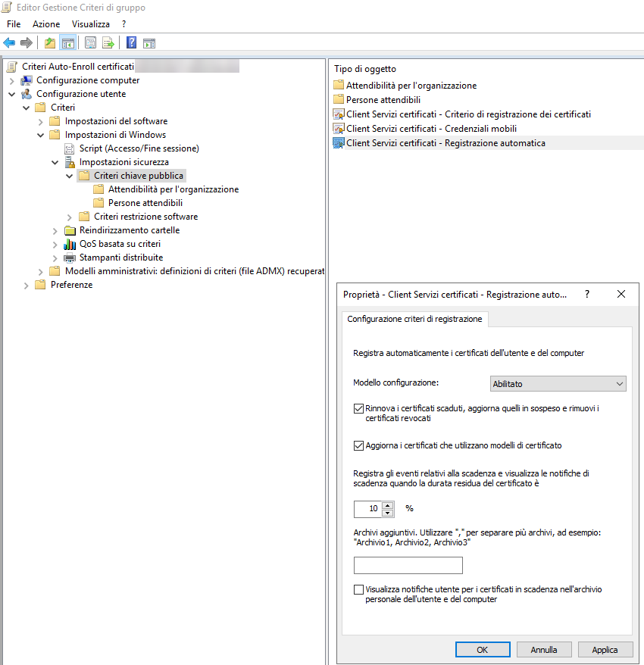Open the Modello configurazione dropdown
The image size is (644, 665).
point(558,384)
